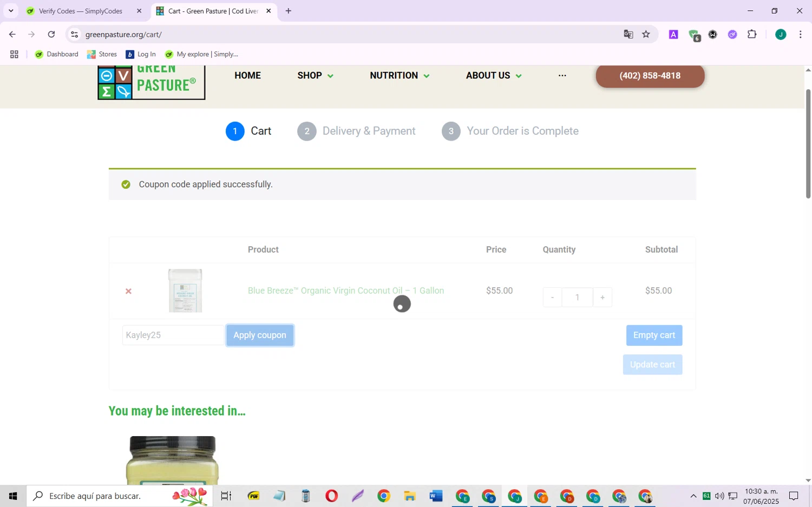Screen dimensions: 812x507
Task: Launch Opera from the taskbar
Action: point(331,496)
